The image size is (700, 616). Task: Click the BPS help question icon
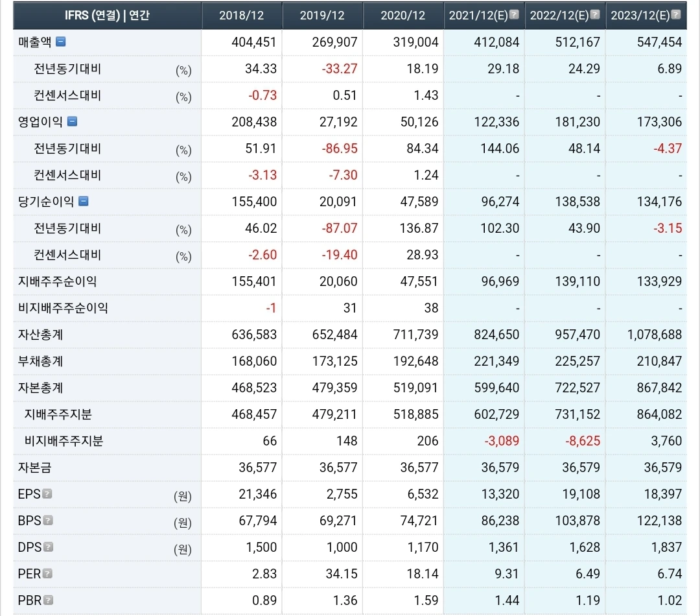pos(48,521)
